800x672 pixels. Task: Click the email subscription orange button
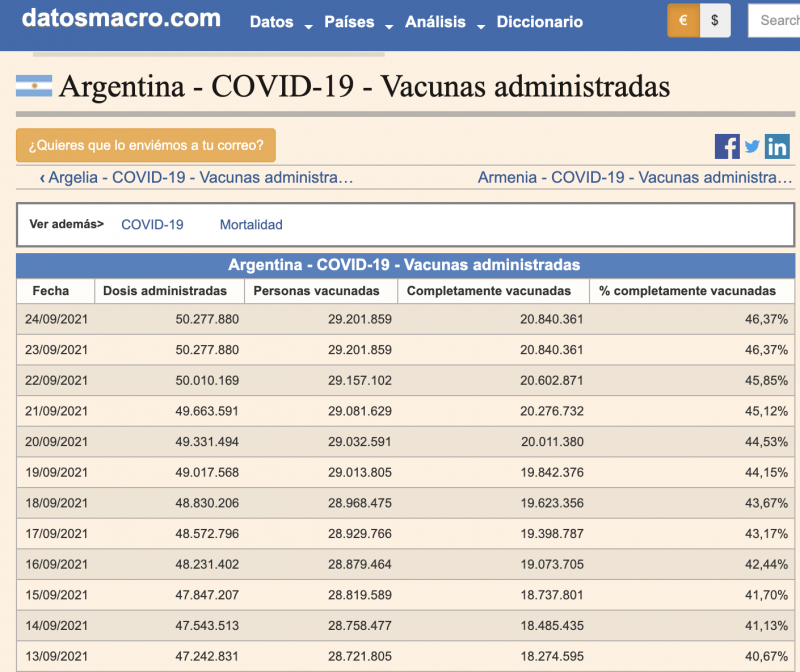click(x=146, y=145)
